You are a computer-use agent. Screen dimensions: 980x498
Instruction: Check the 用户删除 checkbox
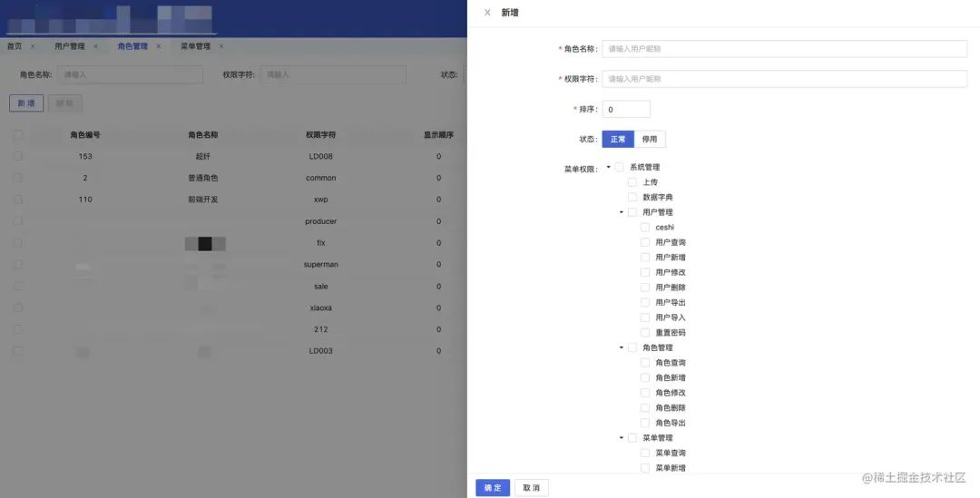coord(645,288)
